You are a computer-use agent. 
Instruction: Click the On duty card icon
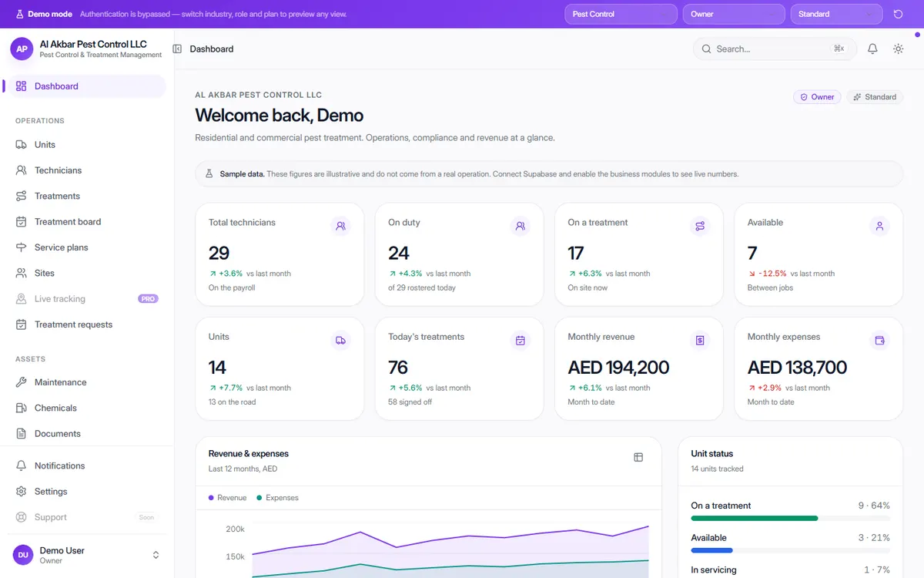(x=521, y=226)
